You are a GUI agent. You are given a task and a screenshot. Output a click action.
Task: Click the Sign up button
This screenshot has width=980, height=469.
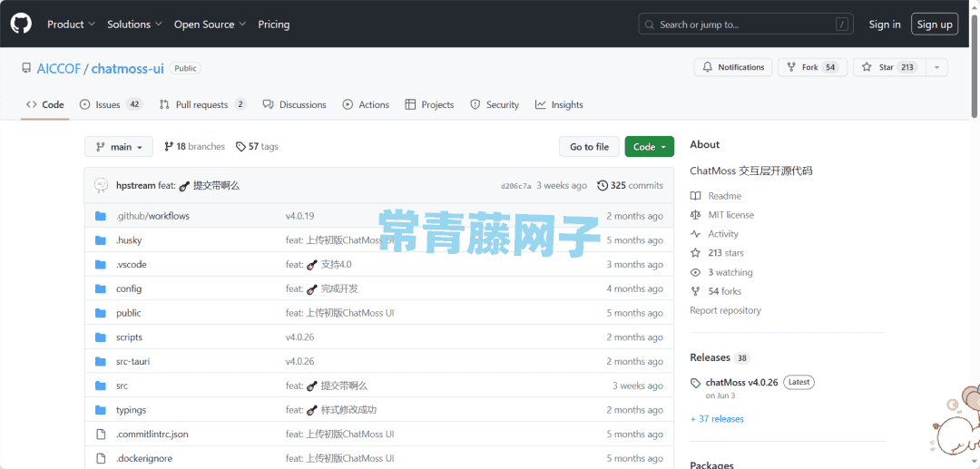pos(935,24)
